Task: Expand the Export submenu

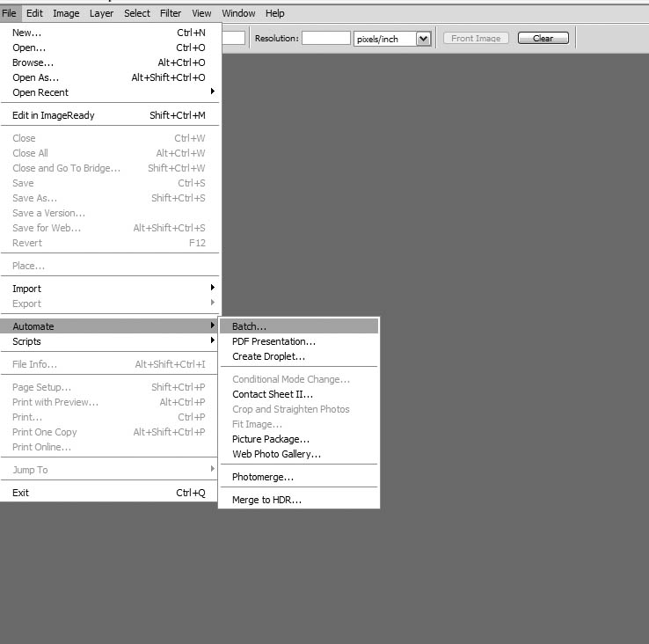Action: click(x=109, y=304)
